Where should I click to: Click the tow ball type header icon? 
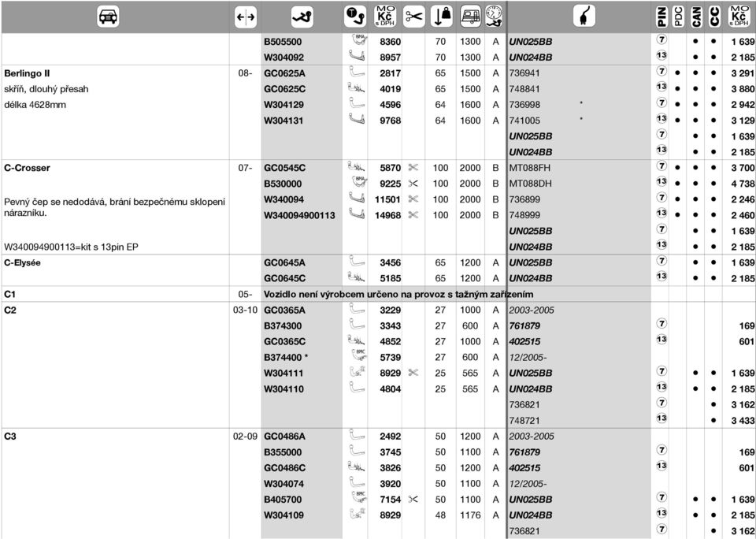pyautogui.click(x=355, y=17)
